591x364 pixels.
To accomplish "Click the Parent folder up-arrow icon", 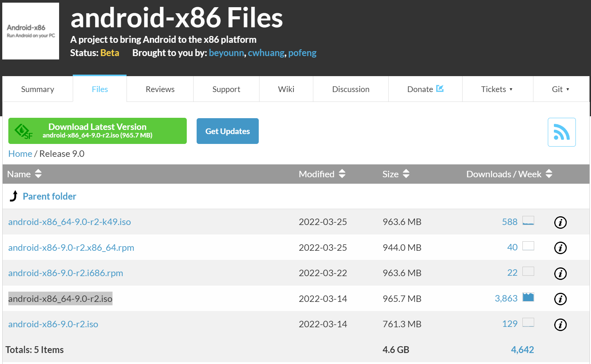I will pyautogui.click(x=14, y=196).
